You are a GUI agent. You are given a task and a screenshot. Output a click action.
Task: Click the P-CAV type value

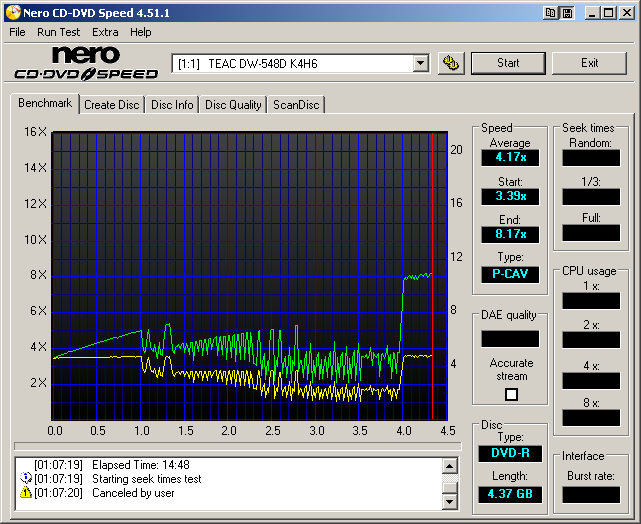coord(510,274)
